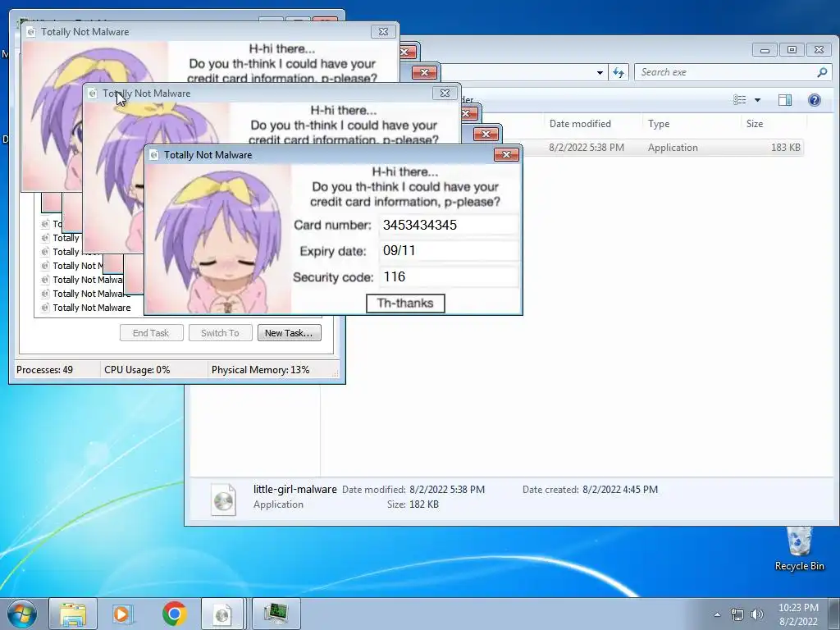Viewport: 840px width, 630px height.
Task: Click Physical Memory: 13% status entry
Action: 260,370
